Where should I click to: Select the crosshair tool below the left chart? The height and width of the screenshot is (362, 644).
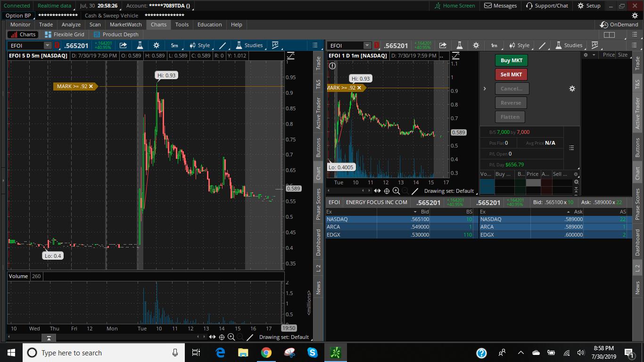tap(222, 337)
